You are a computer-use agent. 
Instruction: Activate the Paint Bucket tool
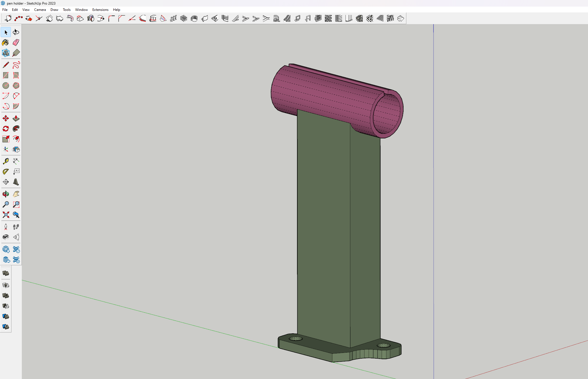click(5, 42)
